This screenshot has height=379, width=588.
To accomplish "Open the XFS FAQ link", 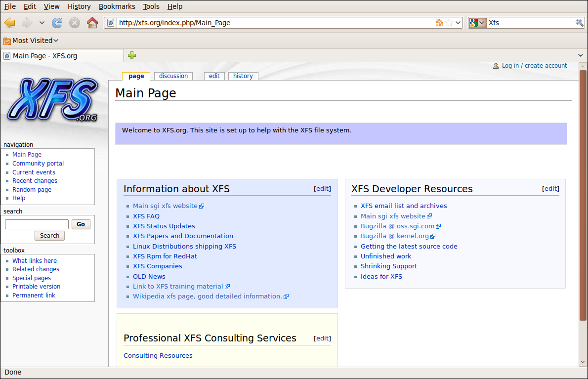I will (x=146, y=216).
